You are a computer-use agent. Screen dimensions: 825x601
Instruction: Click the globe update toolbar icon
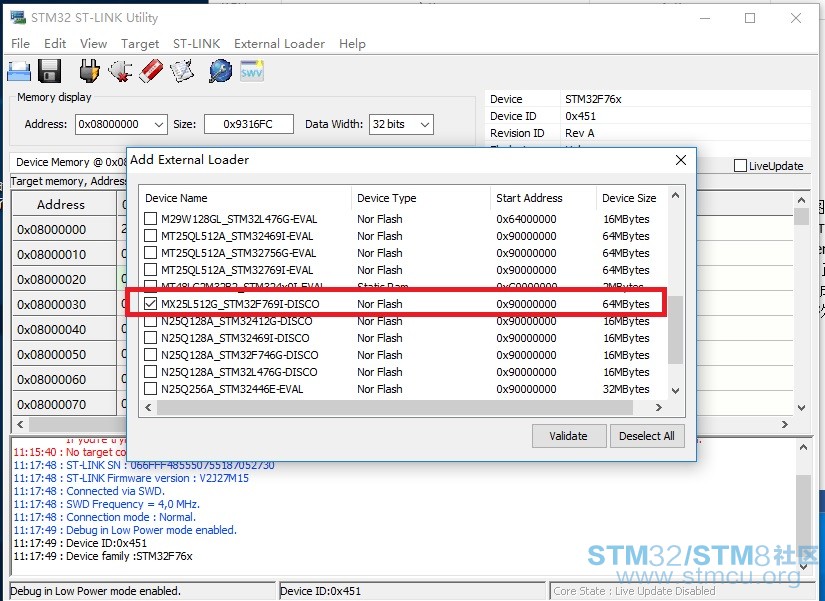tap(220, 71)
